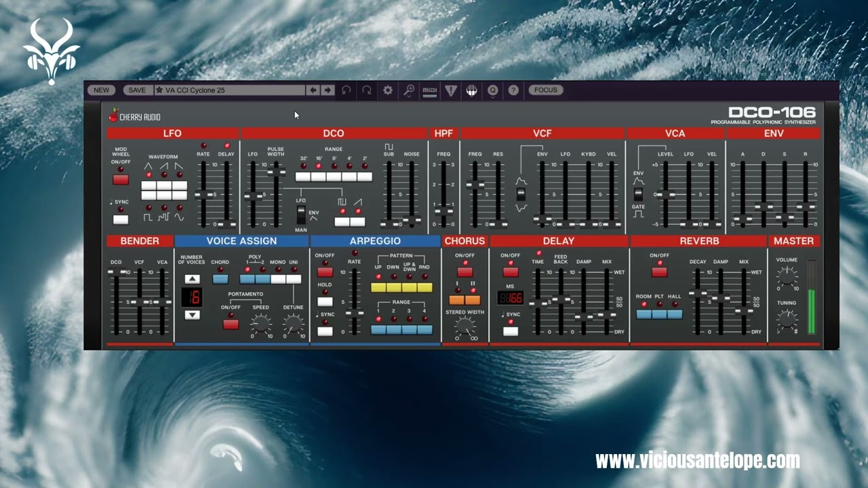Open the help question mark icon
The width and height of the screenshot is (868, 488).
[x=513, y=90]
